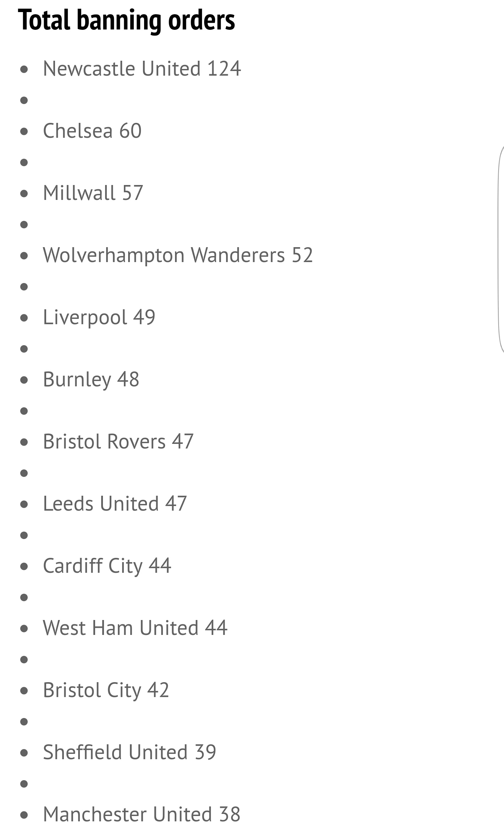Viewport: 504px width, 832px height.
Task: Click the Leeds United 47 entry
Action: click(x=115, y=504)
